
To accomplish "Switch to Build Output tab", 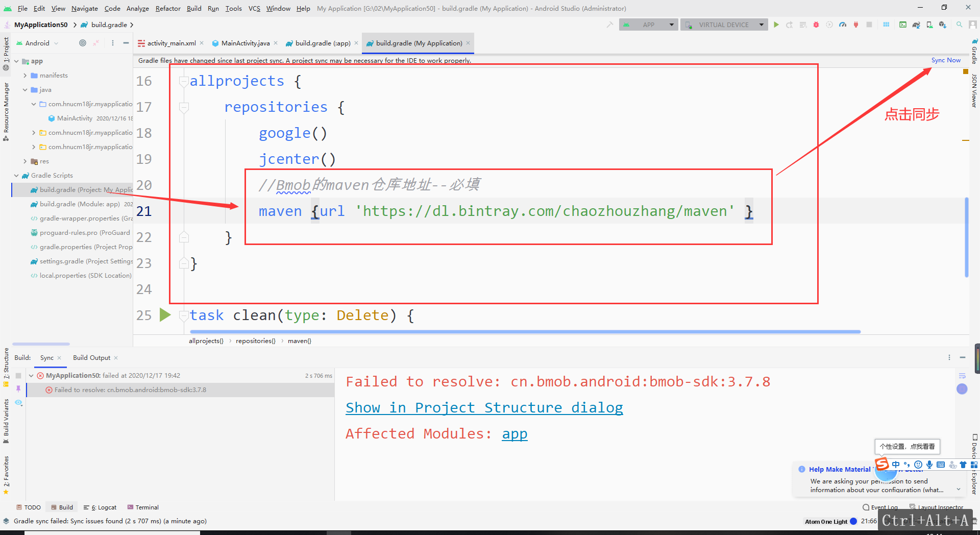I will coord(91,357).
